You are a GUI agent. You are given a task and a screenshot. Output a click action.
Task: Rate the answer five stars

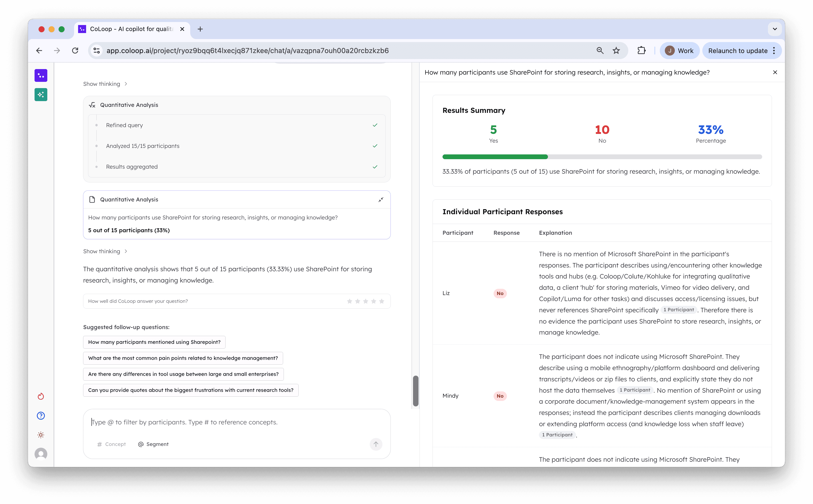[382, 301]
